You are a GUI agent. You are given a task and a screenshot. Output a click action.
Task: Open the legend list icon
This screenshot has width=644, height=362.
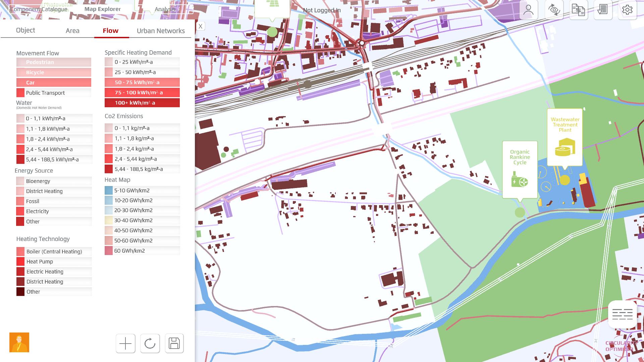click(x=622, y=314)
